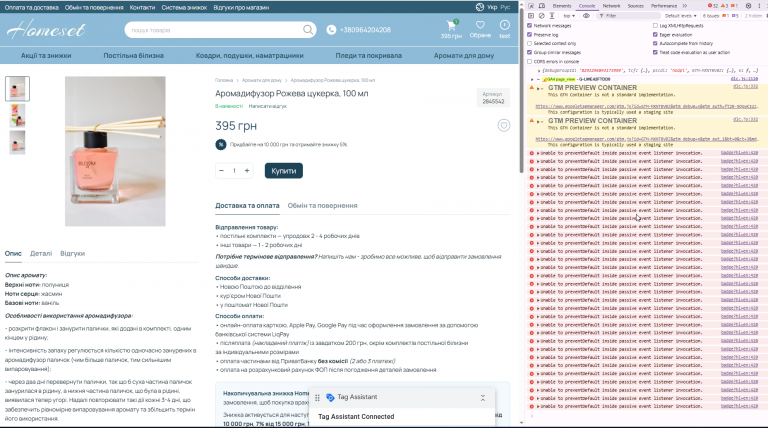Toggle Network messages checkbox
This screenshot has width=768, height=428.
529,25
